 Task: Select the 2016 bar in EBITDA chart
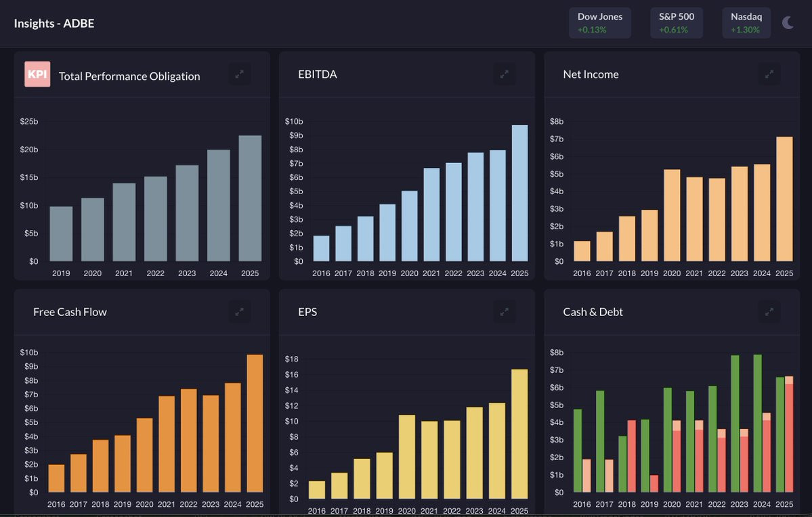coord(321,248)
